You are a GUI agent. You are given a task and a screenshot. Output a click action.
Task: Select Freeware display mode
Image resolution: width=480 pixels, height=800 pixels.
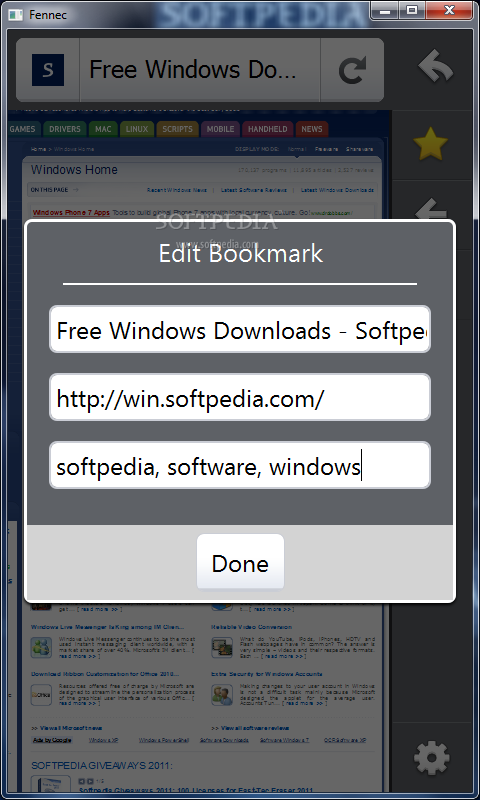point(326,149)
